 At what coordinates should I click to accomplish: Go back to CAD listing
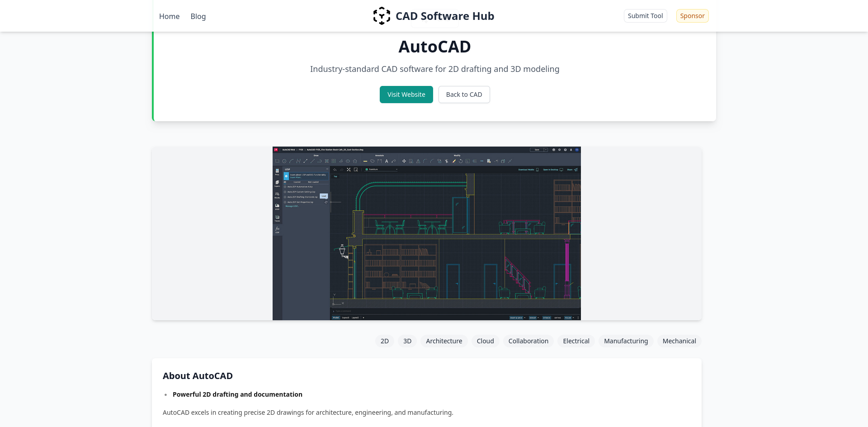464,95
